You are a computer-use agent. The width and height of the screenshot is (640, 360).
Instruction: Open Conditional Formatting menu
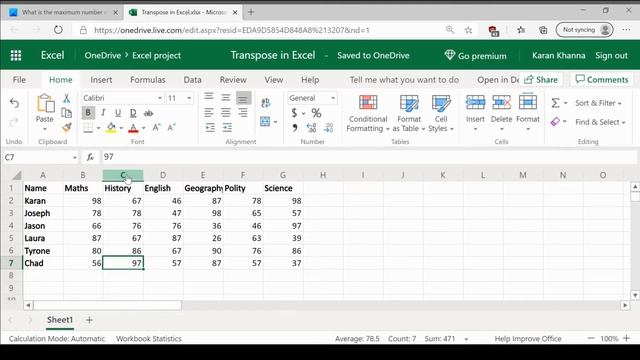(x=368, y=113)
